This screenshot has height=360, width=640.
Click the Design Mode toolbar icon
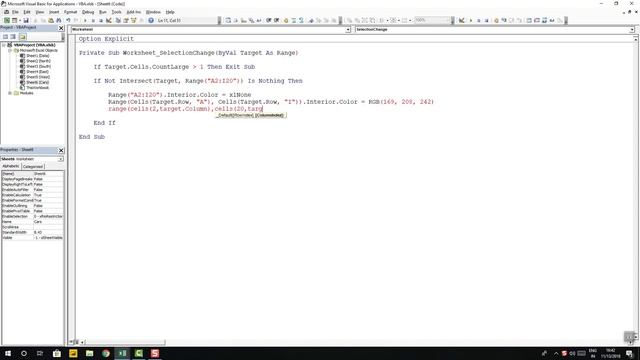(109, 20)
